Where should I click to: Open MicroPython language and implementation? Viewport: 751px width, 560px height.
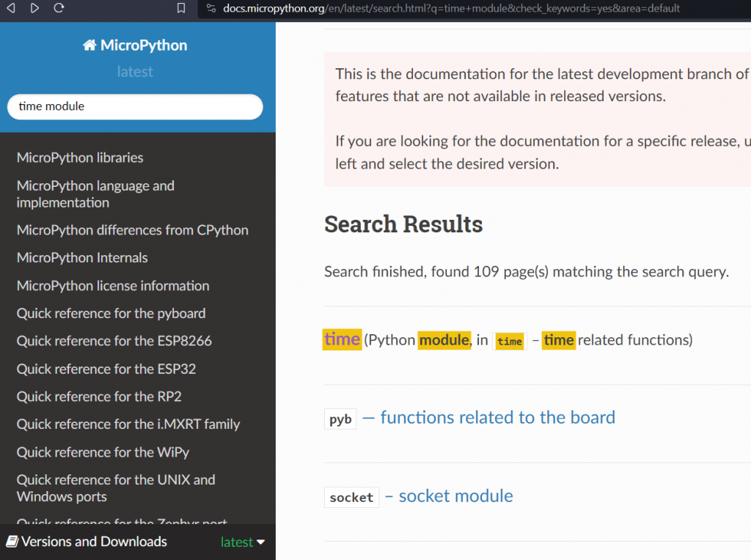(95, 194)
